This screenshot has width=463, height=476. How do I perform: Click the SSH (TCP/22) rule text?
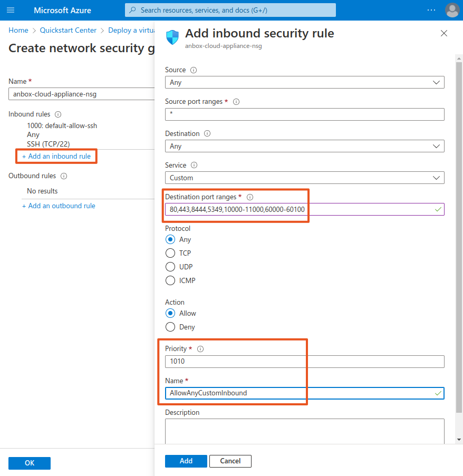(49, 144)
